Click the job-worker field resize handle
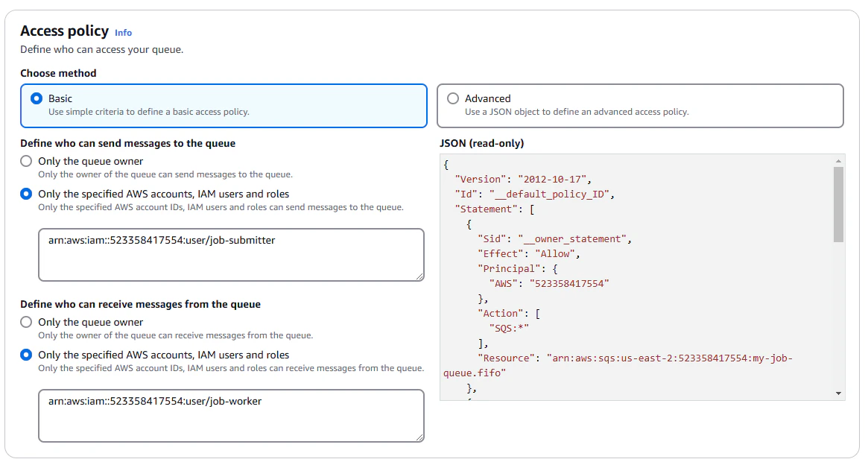Viewport: 868px width, 462px height. pyautogui.click(x=419, y=437)
